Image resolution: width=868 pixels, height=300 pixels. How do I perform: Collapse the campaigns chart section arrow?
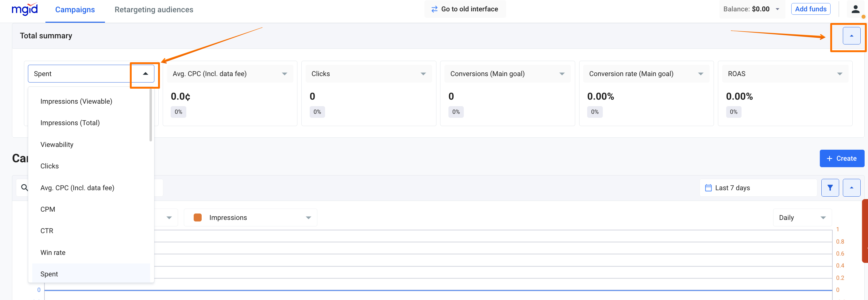(x=851, y=188)
